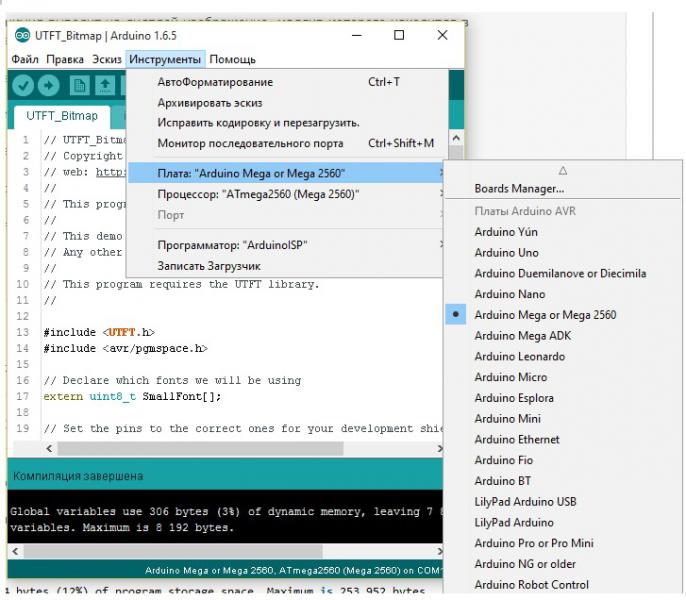Choose Исправить кодировку и перезагрузить
This screenshot has height=600, width=686.
point(289,123)
